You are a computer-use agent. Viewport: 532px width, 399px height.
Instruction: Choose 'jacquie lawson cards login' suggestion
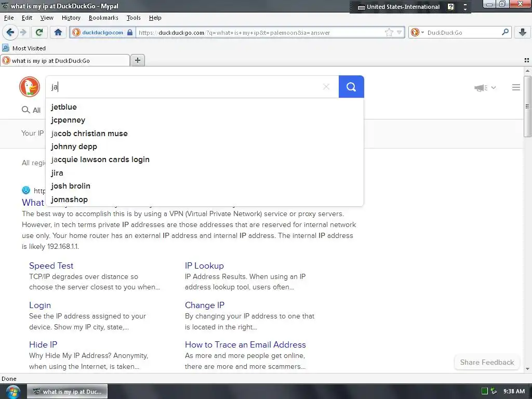[x=205, y=159]
